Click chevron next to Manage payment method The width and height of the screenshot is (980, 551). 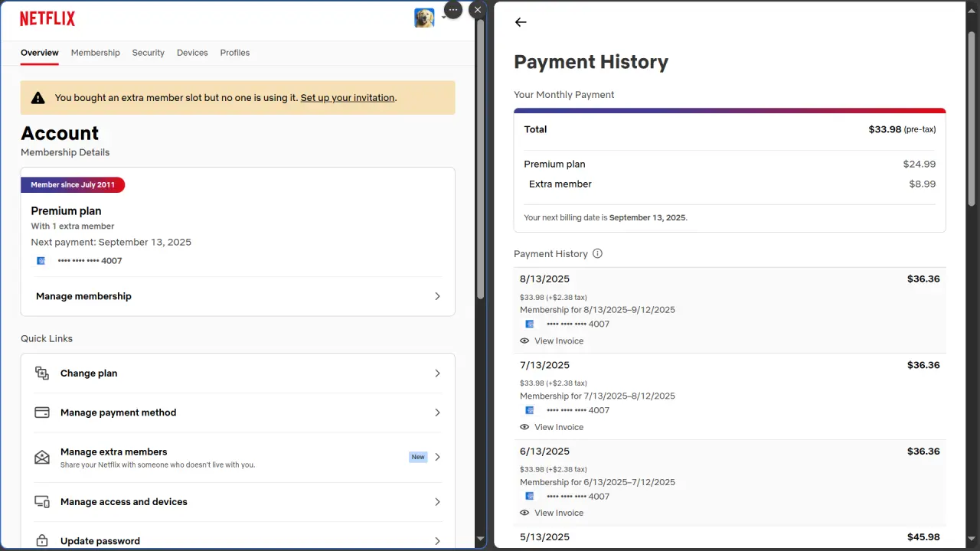tap(437, 412)
